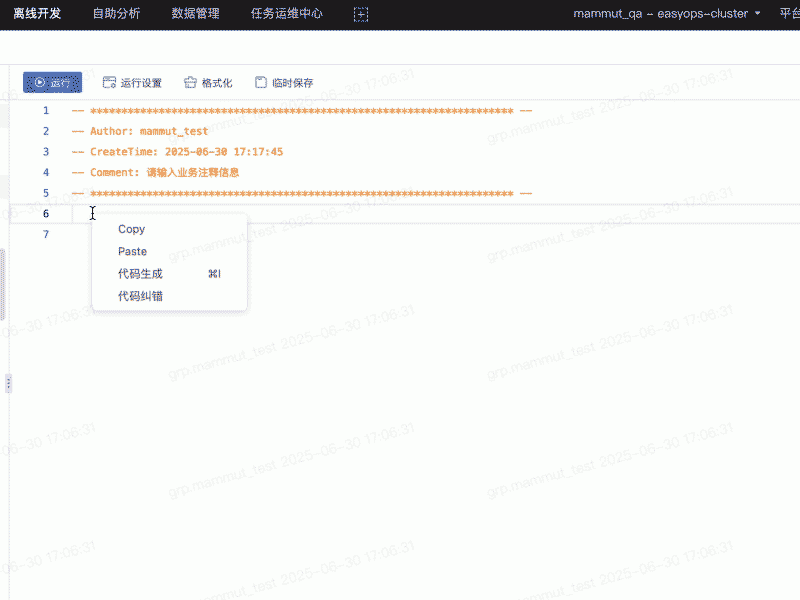800x600 pixels.
Task: Open 任务运维中心 in the top navigation
Action: 287,14
